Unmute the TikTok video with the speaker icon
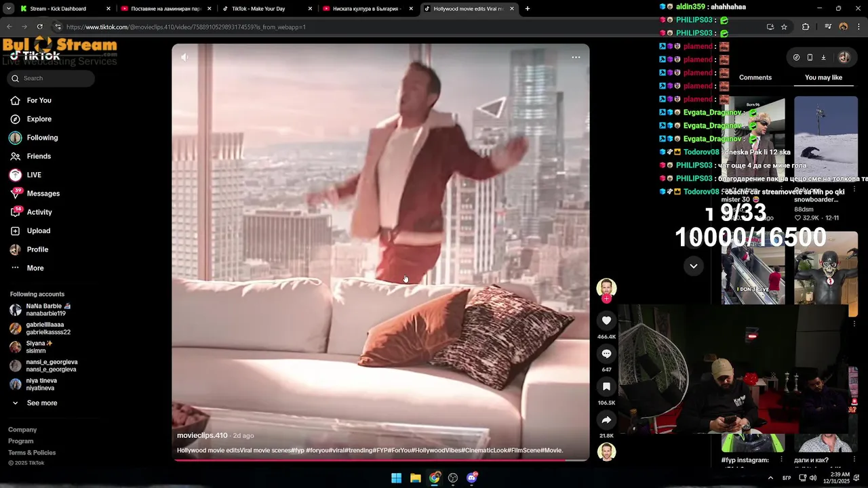This screenshot has width=868, height=488. (184, 58)
